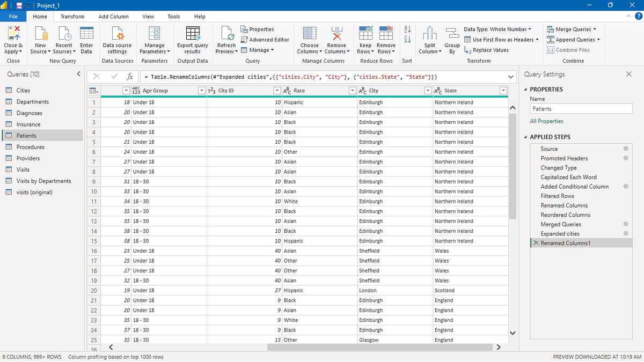Save project via title bar save icon

(19, 5)
